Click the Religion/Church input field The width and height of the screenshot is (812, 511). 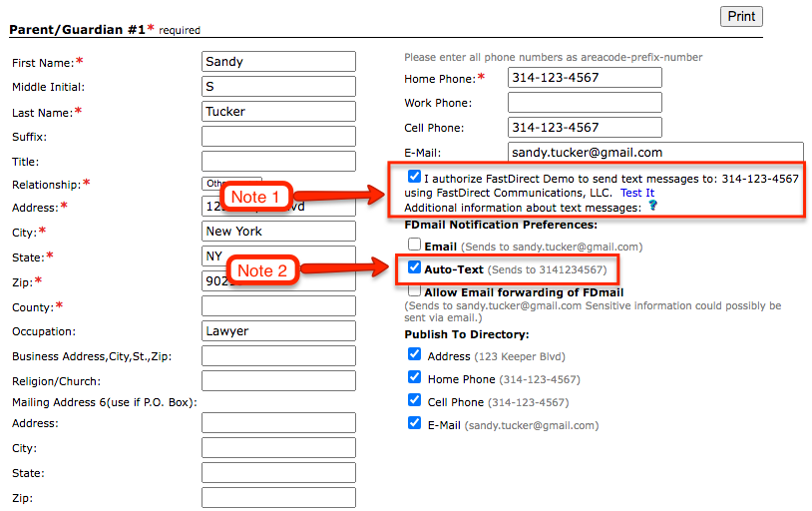(278, 381)
